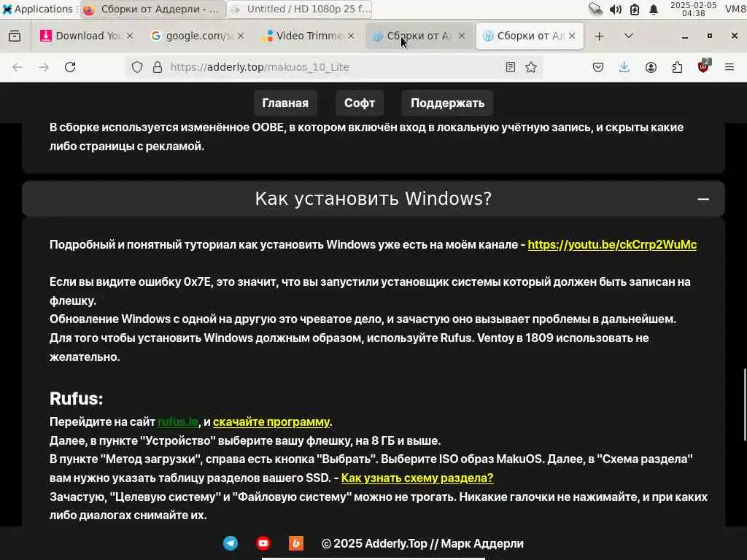This screenshot has height=560, width=747.
Task: Open the extensions puzzle icon
Action: point(677,67)
